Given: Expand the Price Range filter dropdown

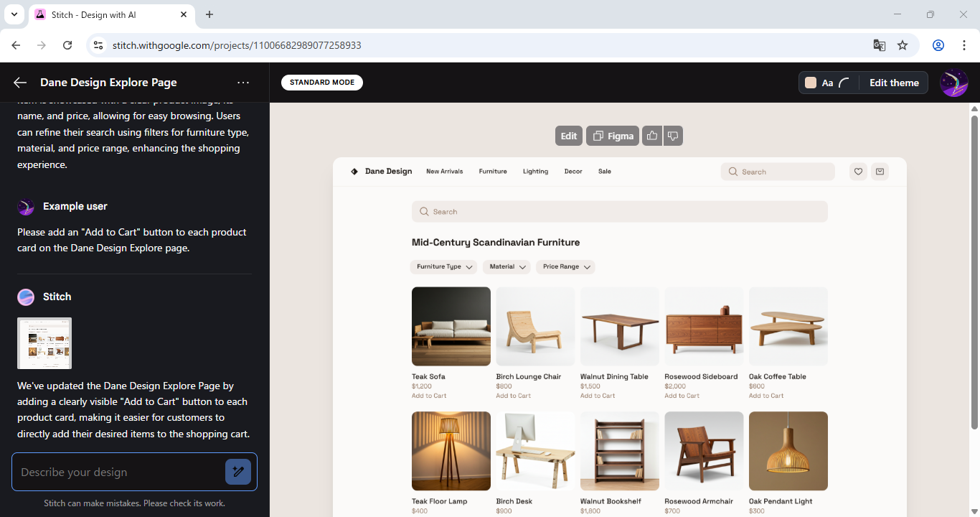Looking at the screenshot, I should pos(565,266).
